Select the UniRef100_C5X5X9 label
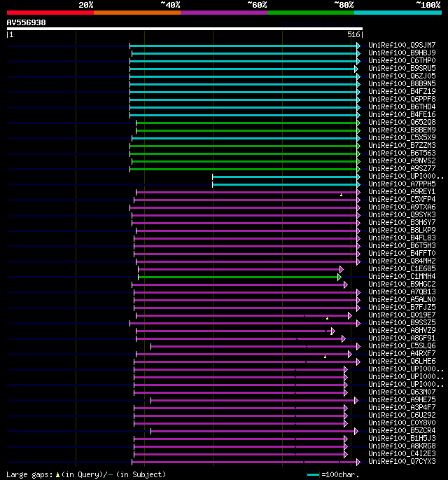The image size is (448, 480). tap(402, 138)
